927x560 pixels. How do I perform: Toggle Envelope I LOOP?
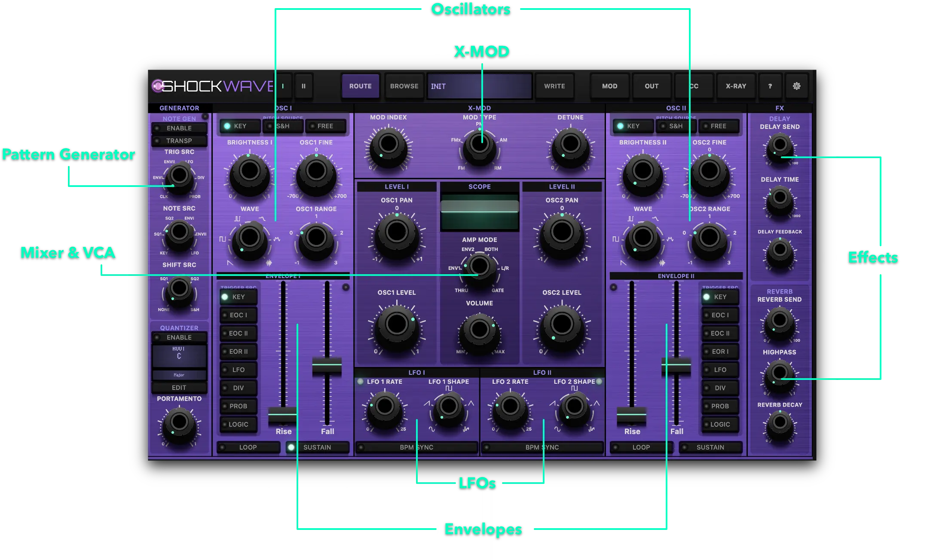click(248, 447)
